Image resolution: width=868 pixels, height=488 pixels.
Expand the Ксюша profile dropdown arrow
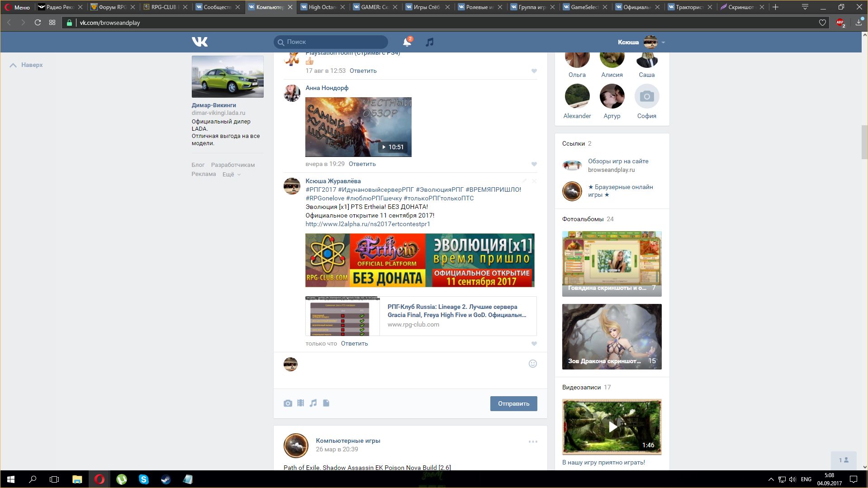[x=663, y=43]
